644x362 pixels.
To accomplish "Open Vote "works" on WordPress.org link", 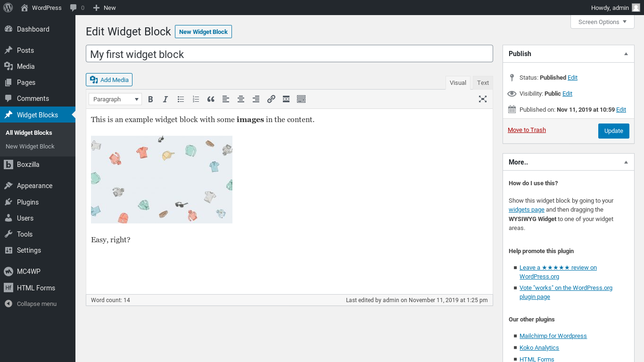I will coord(566,292).
